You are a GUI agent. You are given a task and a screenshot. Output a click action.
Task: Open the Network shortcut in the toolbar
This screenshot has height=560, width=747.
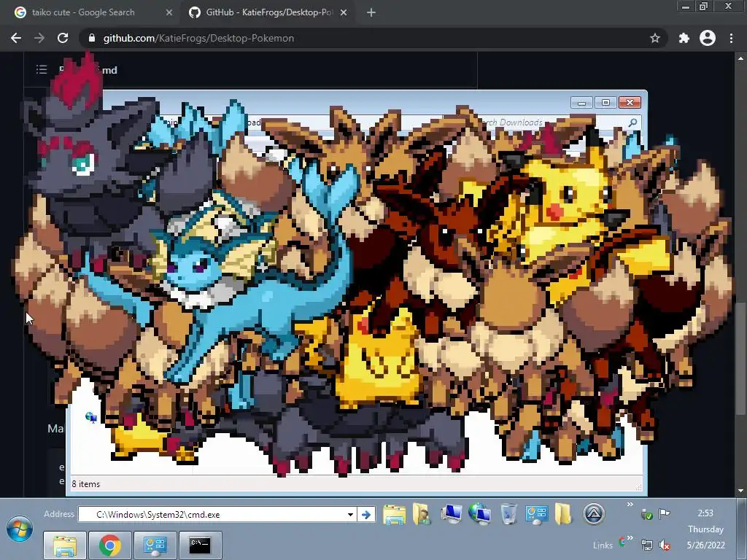[x=480, y=514]
